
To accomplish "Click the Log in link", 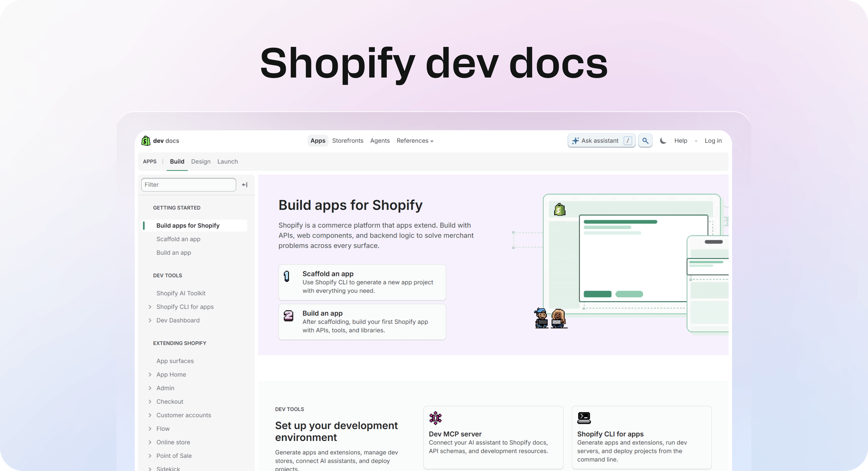I will (713, 141).
